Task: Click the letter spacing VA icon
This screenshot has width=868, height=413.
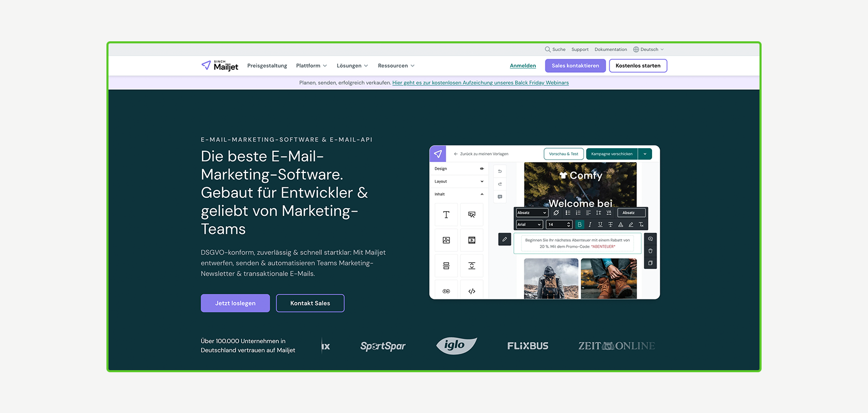Action: [609, 213]
